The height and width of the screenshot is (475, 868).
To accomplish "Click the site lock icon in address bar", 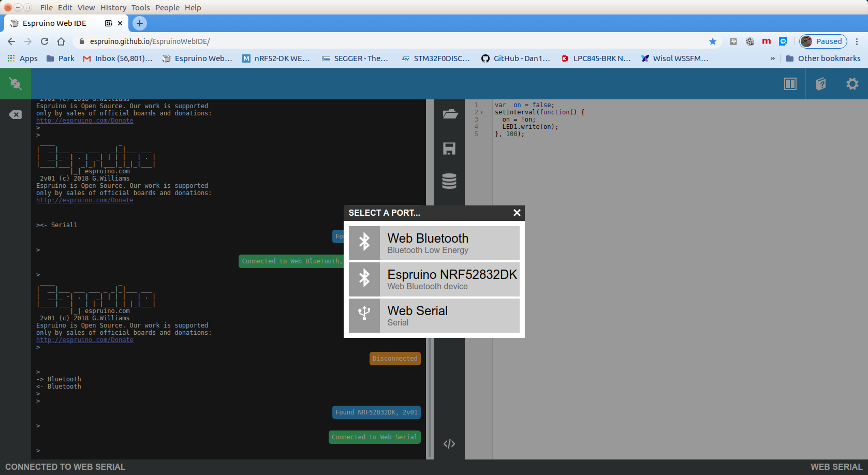I will (81, 41).
